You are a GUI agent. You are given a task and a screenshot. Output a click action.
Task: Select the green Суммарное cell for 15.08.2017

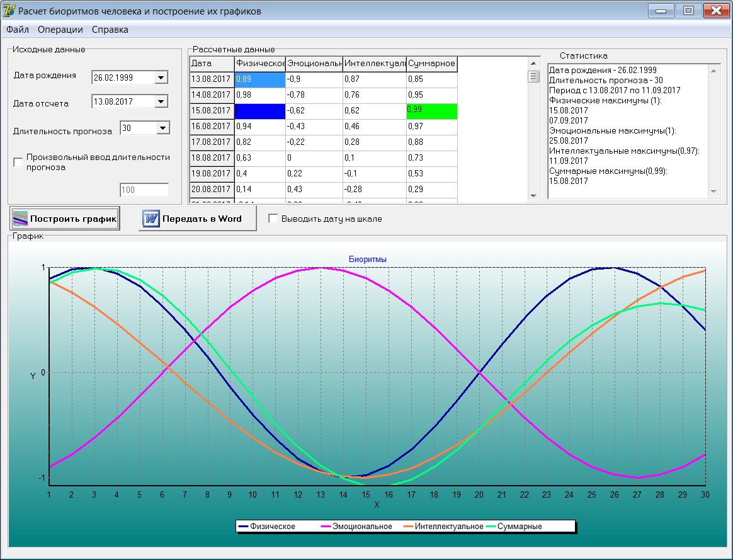[431, 111]
